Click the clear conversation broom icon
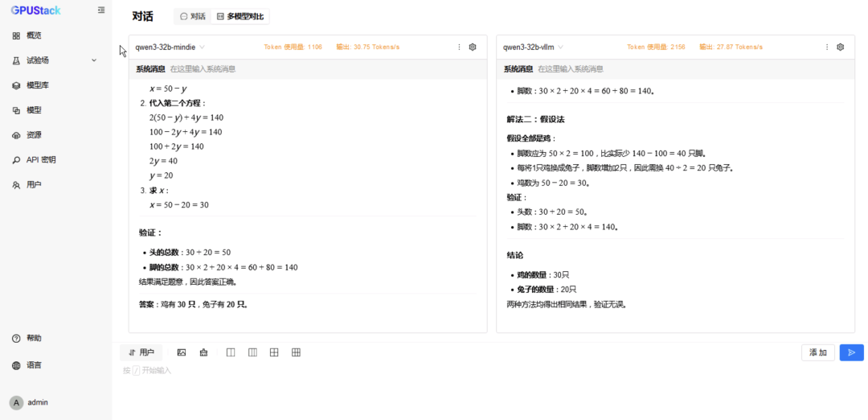This screenshot has width=868, height=420. point(203,352)
